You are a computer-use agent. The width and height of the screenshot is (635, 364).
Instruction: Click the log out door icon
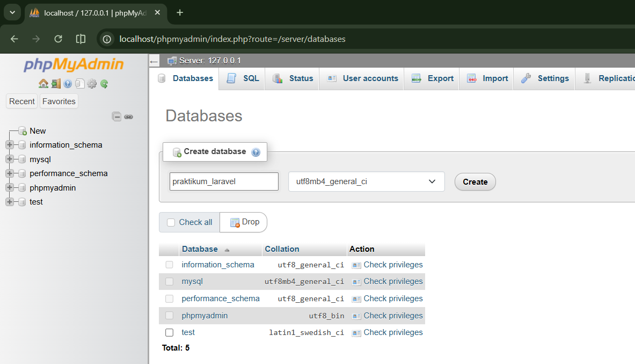(x=56, y=84)
